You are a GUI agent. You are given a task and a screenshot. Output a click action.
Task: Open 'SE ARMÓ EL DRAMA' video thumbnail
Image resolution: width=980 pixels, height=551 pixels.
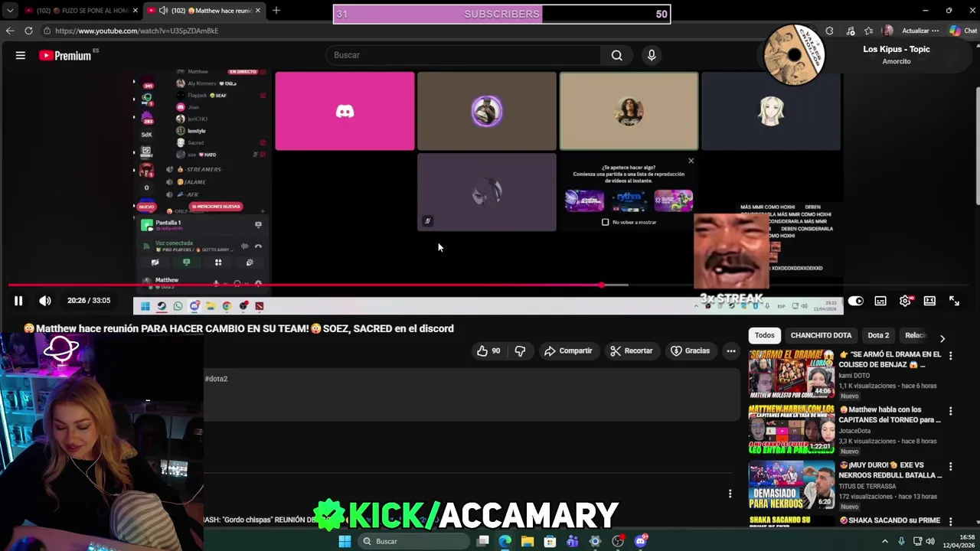(x=792, y=373)
